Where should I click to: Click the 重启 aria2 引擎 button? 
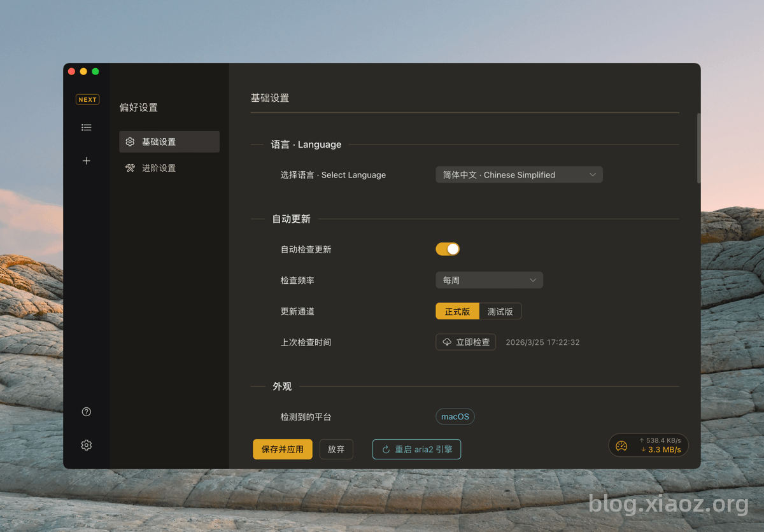[x=416, y=449]
